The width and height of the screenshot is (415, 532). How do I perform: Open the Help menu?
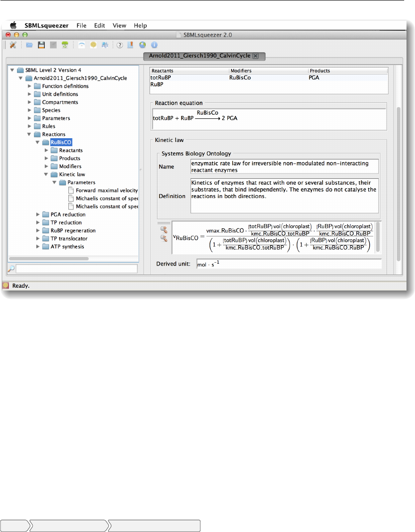[140, 25]
